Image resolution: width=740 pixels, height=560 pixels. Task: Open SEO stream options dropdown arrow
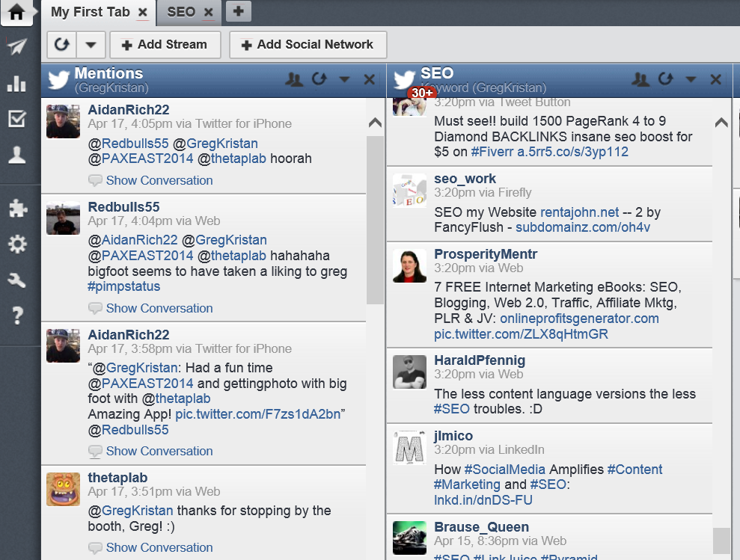coord(691,79)
